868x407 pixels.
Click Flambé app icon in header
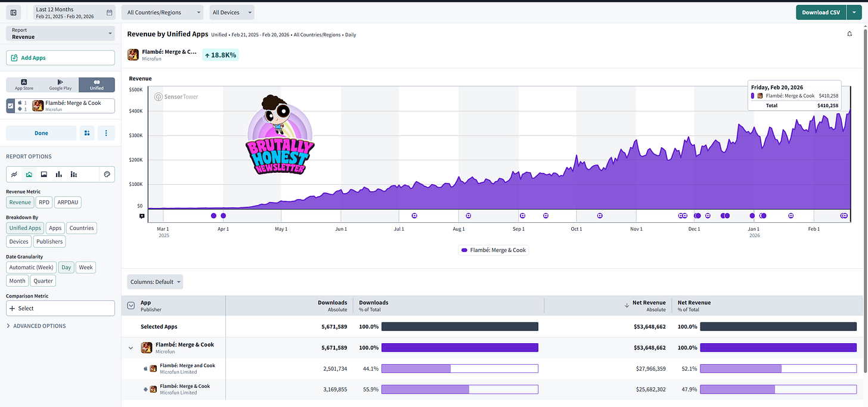pyautogui.click(x=134, y=55)
